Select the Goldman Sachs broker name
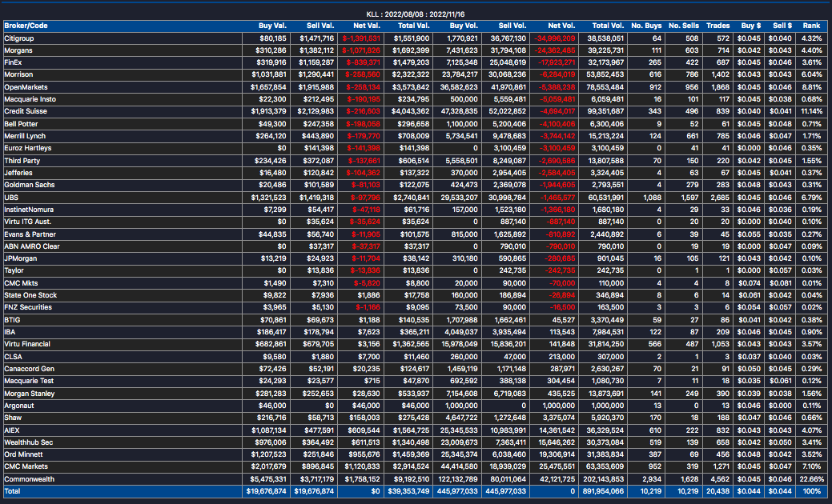Screen dimensions: 832x504 (x=29, y=185)
